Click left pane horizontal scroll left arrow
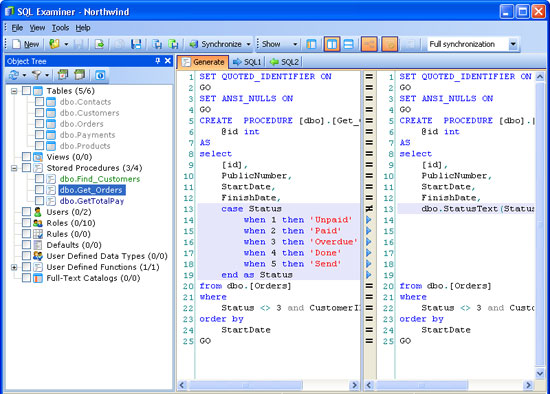This screenshot has width=550, height=394. (x=182, y=385)
